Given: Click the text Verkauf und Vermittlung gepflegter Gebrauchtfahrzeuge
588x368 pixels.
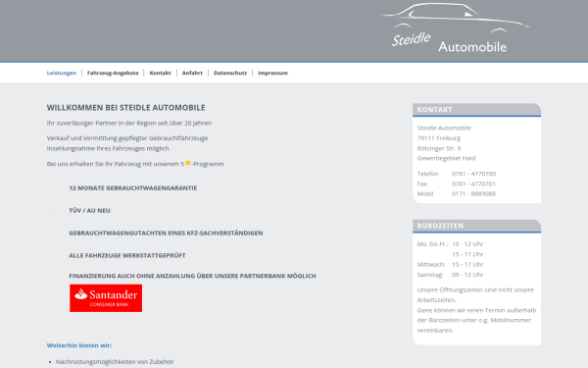Looking at the screenshot, I should pyautogui.click(x=127, y=137).
